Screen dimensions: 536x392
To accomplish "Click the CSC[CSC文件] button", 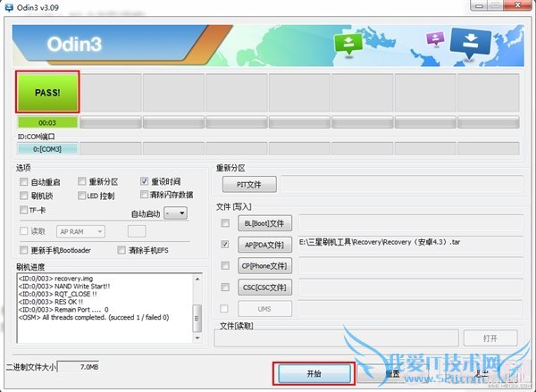I will (264, 288).
